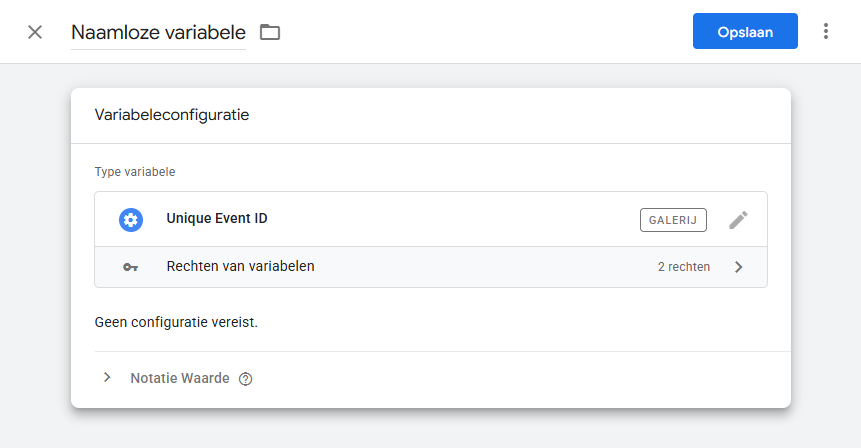Screen dimensions: 861x448
Task: Click the folder icon beside the variable name
Action: (x=270, y=32)
